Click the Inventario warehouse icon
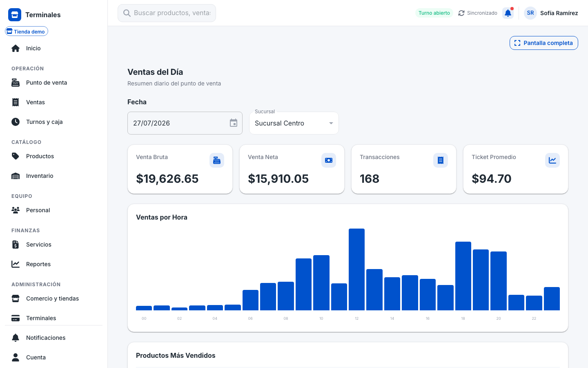This screenshot has width=588, height=368. pyautogui.click(x=16, y=176)
